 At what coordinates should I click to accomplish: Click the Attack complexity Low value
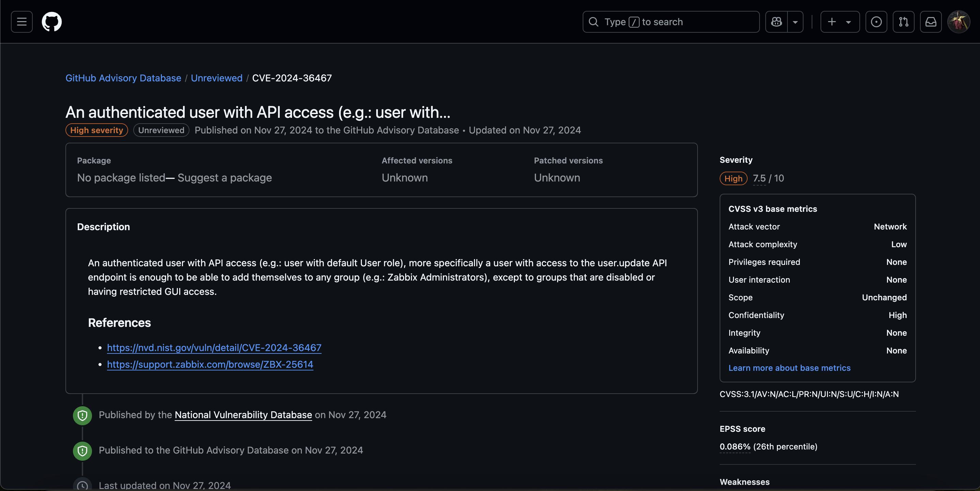(x=899, y=244)
